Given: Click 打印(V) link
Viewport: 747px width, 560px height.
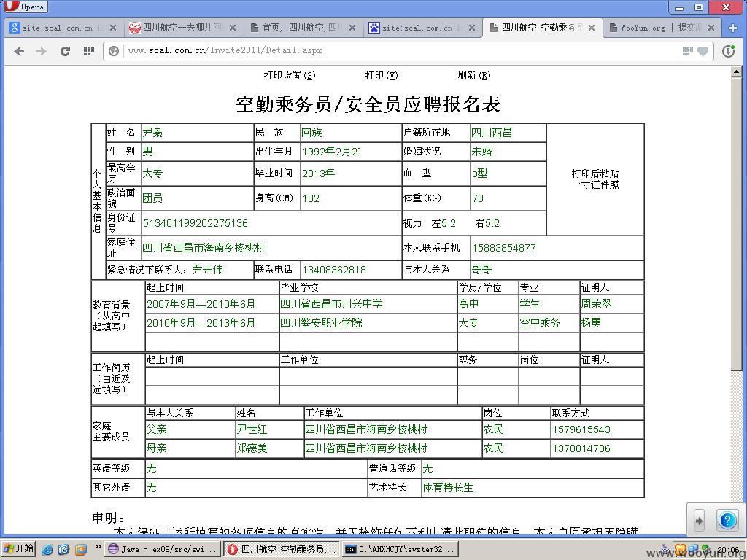Looking at the screenshot, I should pos(381,75).
